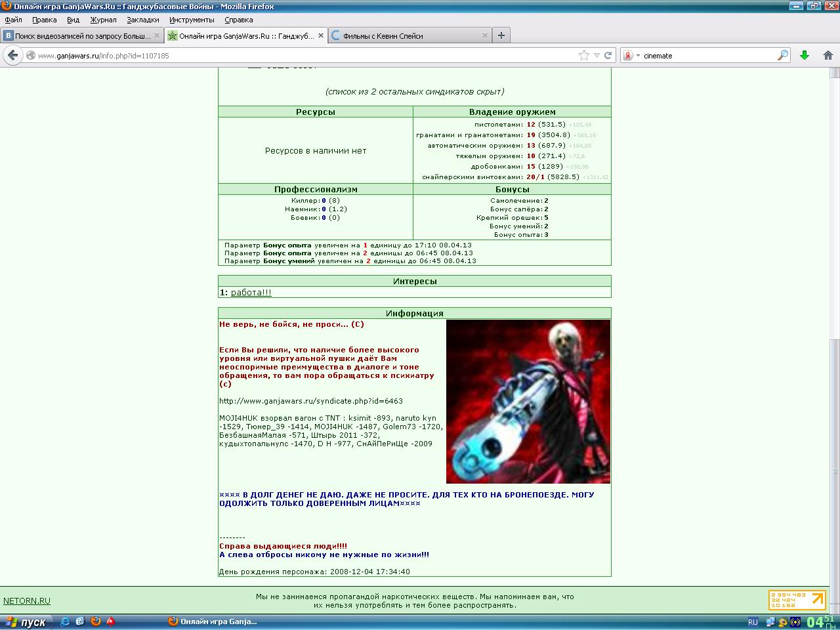Click the syndicate.php?id=6463 URL text

(x=311, y=401)
